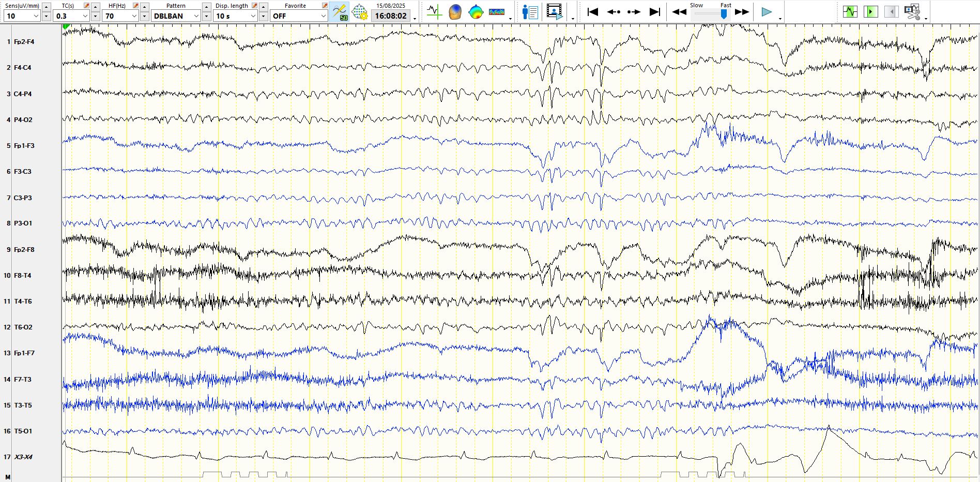Open the patient information icon

click(530, 11)
